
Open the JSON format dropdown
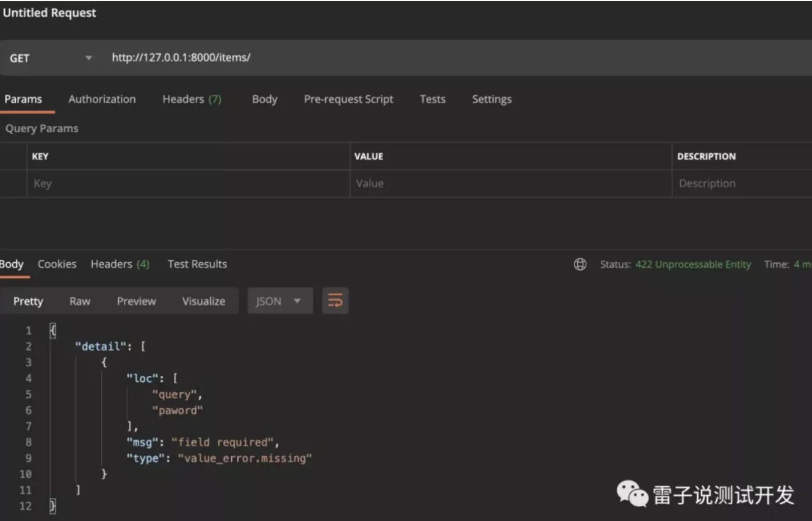click(x=280, y=301)
